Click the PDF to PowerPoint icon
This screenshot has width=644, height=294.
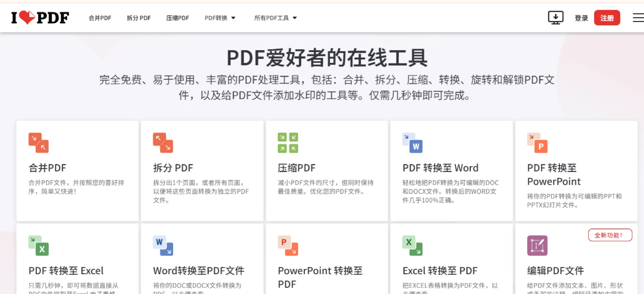click(x=537, y=143)
